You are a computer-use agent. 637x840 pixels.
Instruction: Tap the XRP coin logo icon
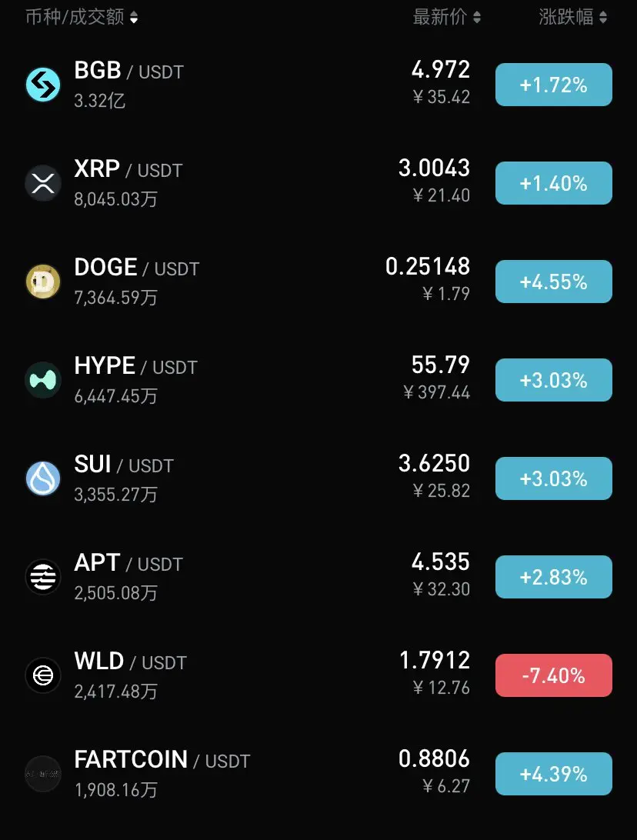(x=43, y=183)
